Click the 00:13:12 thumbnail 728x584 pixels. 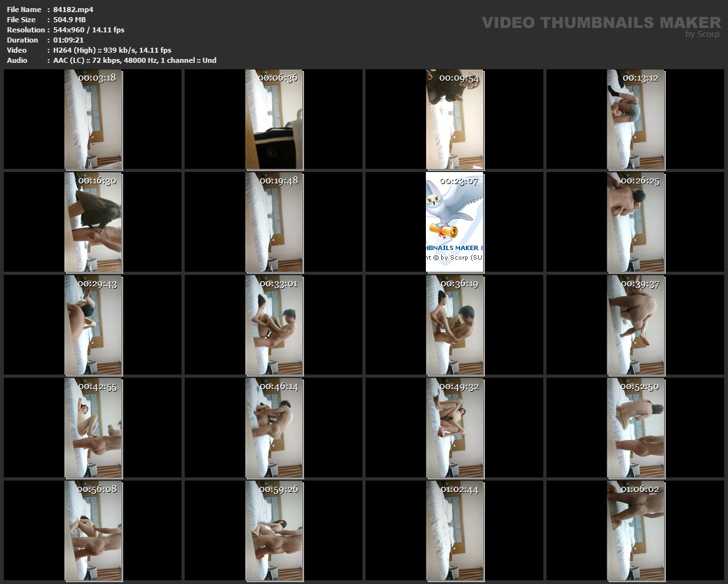point(636,119)
